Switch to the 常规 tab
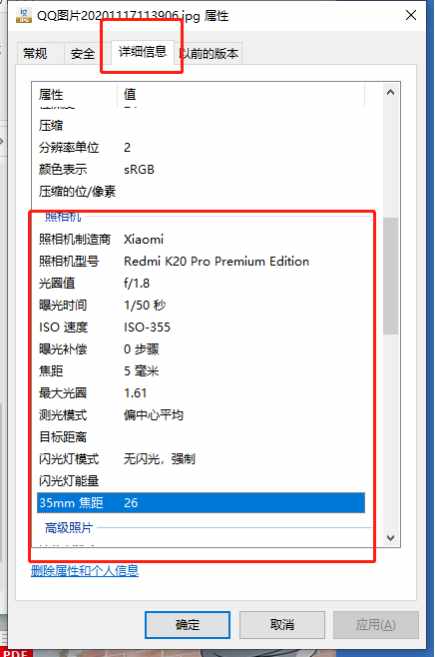Screen dimensions: 435x657 (x=35, y=54)
